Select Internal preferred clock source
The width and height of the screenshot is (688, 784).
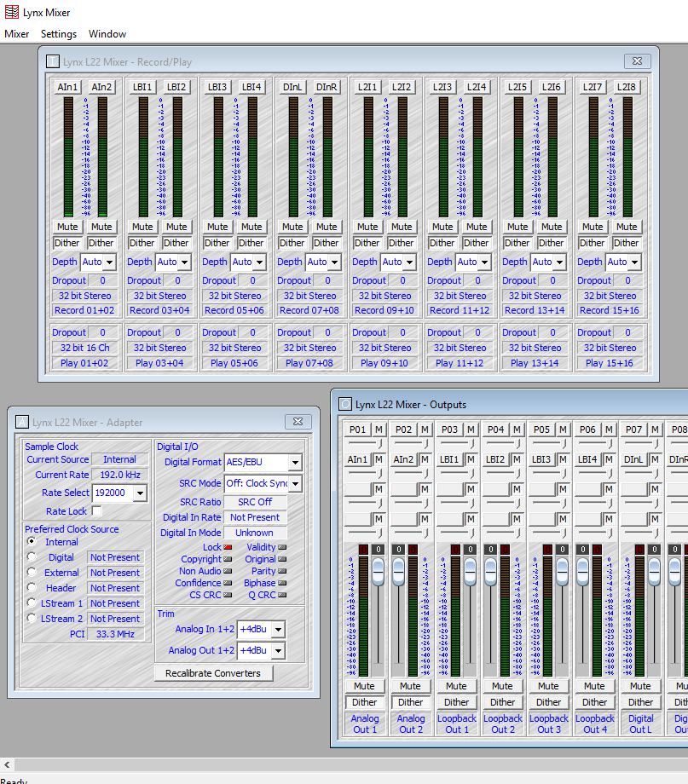[32, 541]
